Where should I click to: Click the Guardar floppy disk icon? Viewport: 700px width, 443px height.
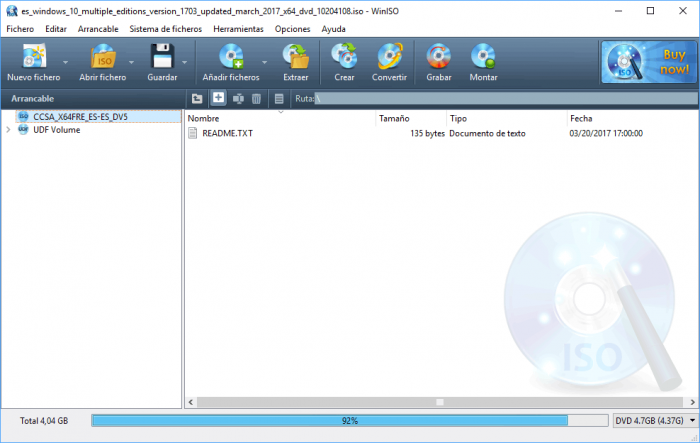point(162,57)
